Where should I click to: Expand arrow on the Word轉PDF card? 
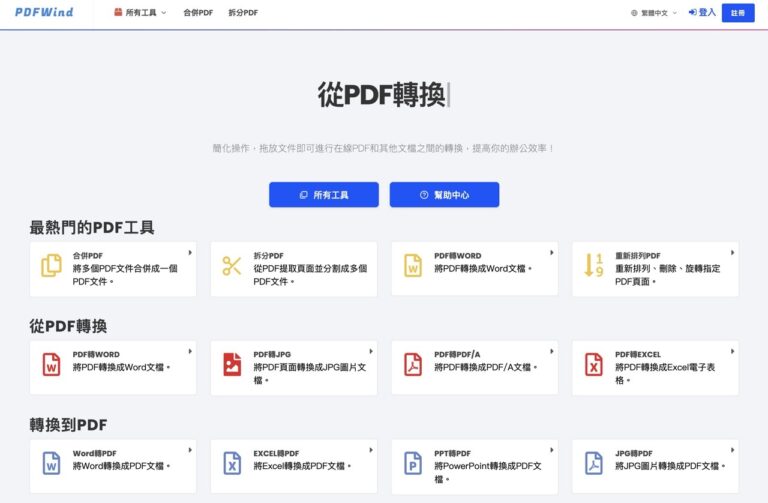190,450
